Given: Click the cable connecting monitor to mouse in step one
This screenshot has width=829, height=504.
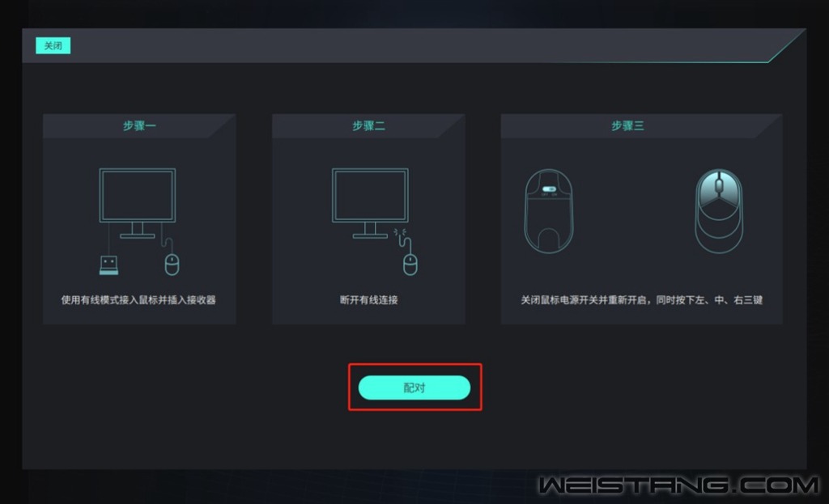Looking at the screenshot, I should [165, 238].
